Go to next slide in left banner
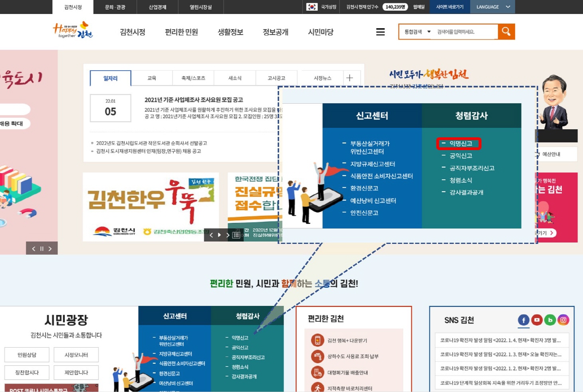 click(50, 249)
